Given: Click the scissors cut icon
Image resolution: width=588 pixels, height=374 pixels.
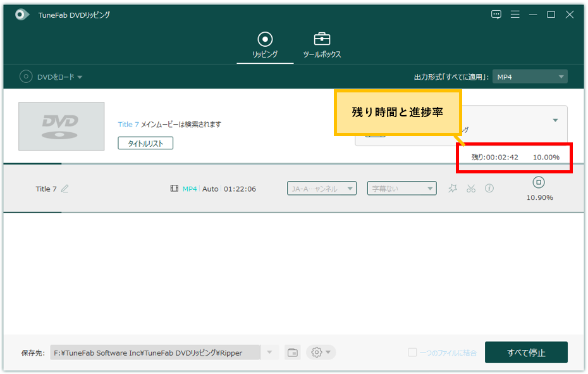Looking at the screenshot, I should (x=471, y=189).
